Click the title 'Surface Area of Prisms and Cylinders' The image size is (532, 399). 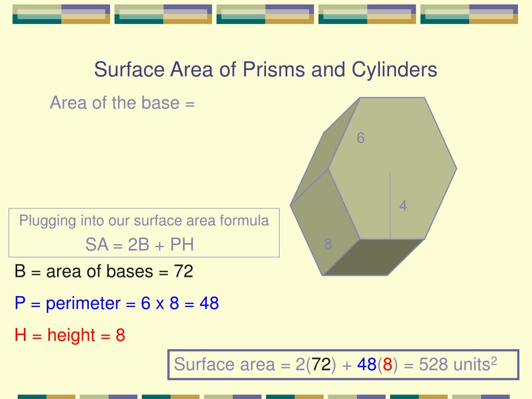tap(265, 70)
